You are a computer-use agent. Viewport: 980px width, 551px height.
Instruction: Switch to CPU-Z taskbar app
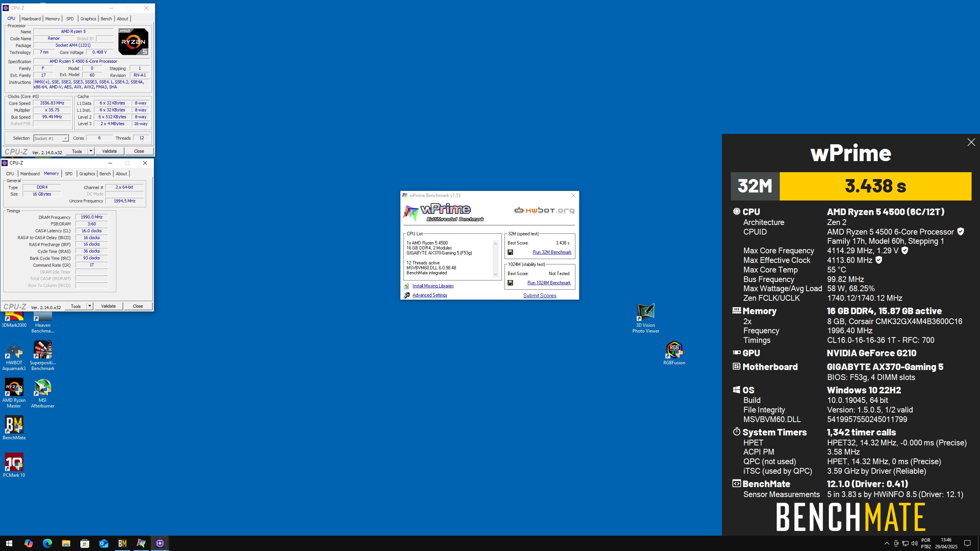[160, 543]
